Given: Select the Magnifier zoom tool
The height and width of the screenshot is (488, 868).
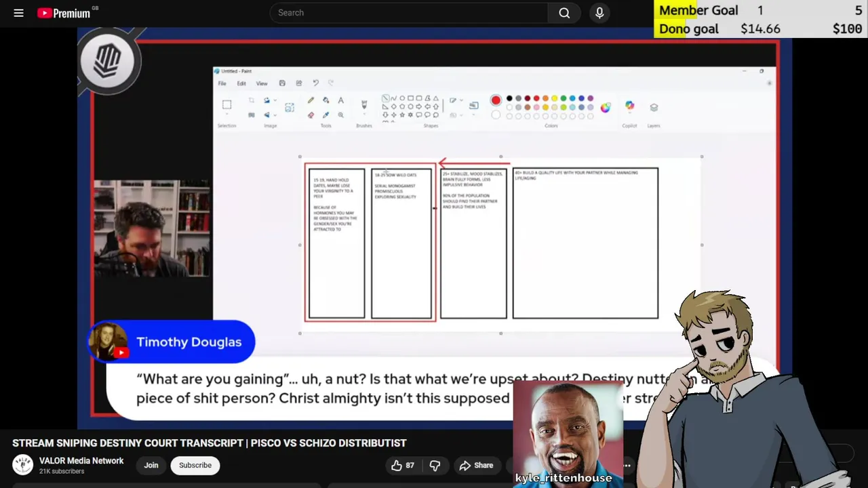Looking at the screenshot, I should point(340,115).
